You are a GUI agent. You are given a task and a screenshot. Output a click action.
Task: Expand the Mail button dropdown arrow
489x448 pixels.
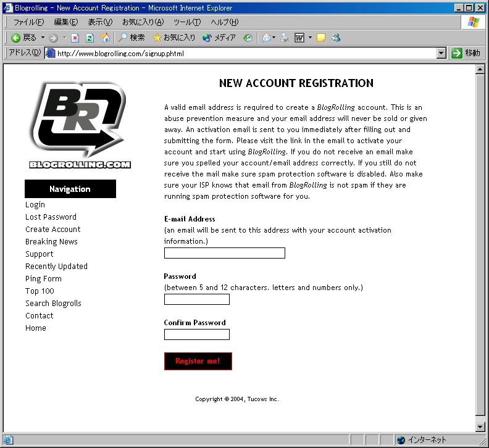[x=274, y=38]
